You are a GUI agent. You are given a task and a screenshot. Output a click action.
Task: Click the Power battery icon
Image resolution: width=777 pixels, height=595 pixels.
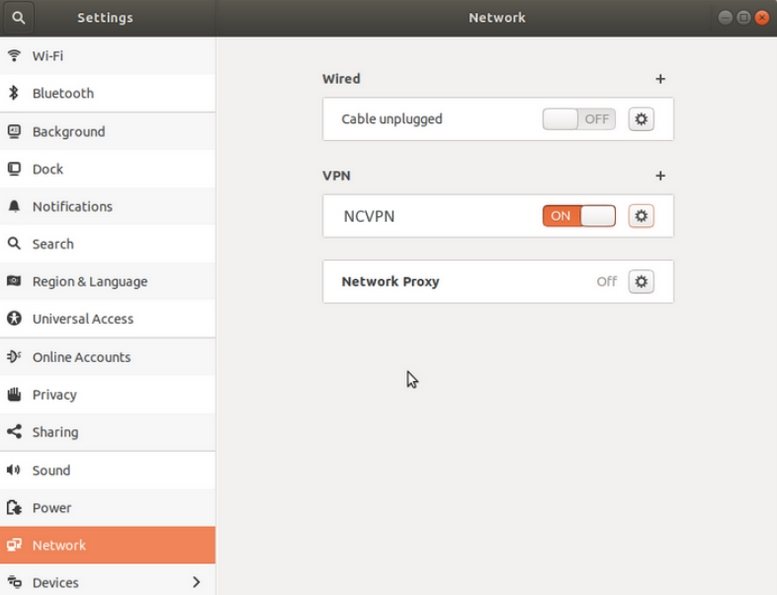pos(14,507)
